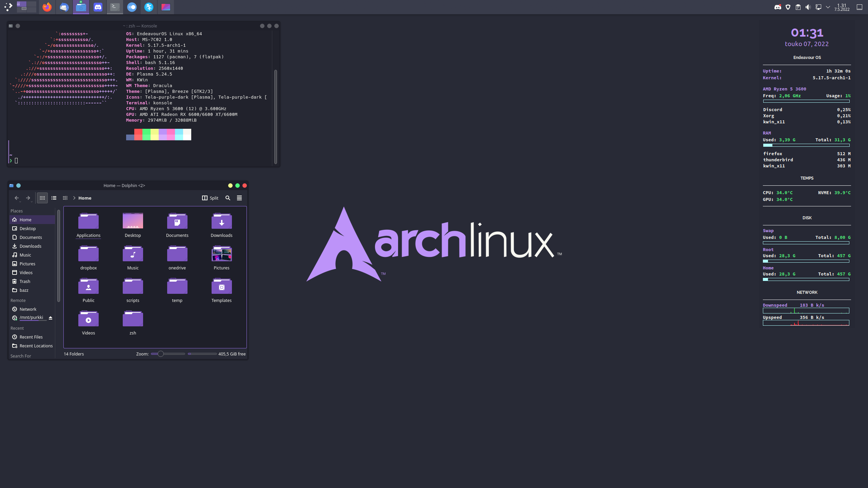Expand hidden system tray icons

click(x=828, y=7)
